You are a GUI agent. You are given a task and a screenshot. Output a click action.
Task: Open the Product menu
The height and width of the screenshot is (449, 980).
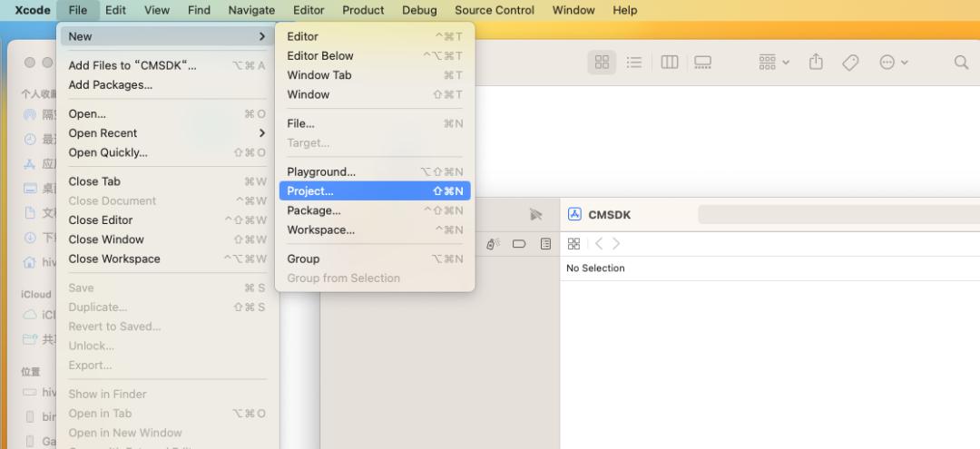coord(363,10)
